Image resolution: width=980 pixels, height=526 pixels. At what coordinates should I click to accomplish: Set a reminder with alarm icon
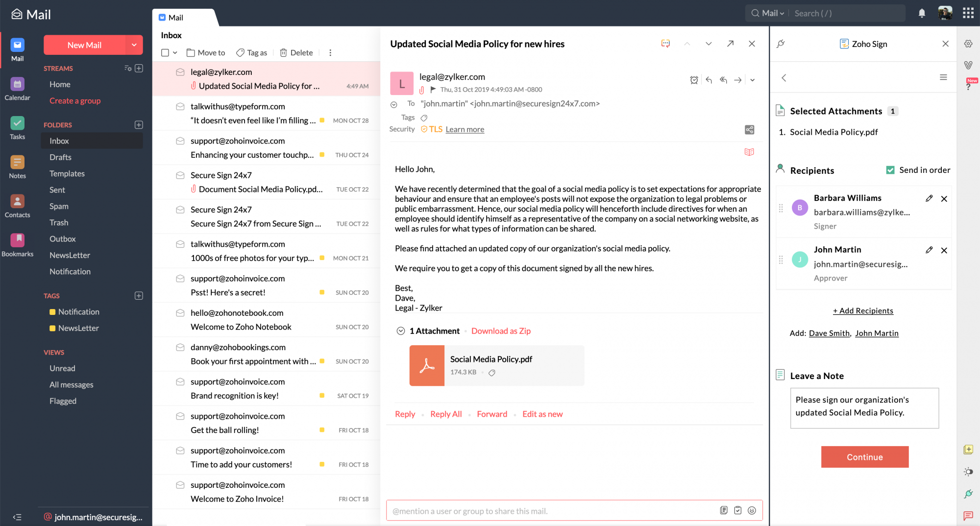pos(694,80)
